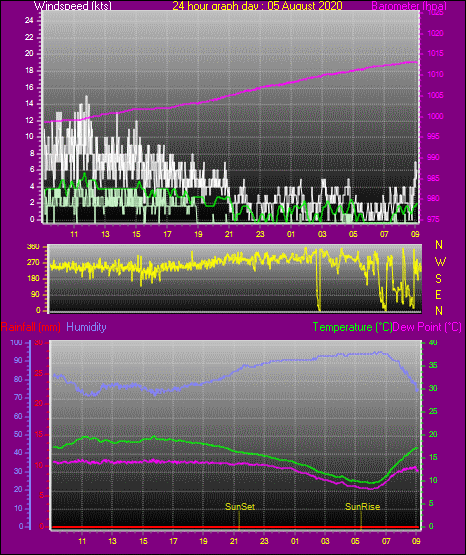
Task: Click the 1025 barometer scale value
Action: (x=435, y=13)
